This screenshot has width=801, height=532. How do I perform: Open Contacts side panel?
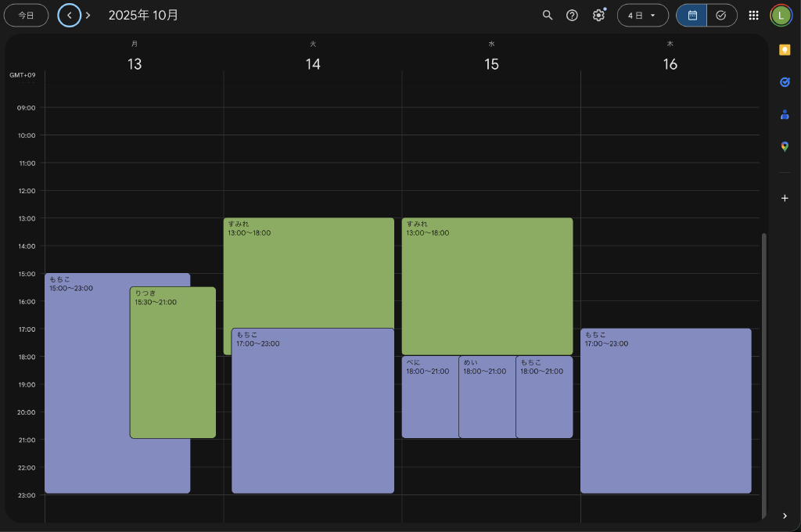point(785,114)
